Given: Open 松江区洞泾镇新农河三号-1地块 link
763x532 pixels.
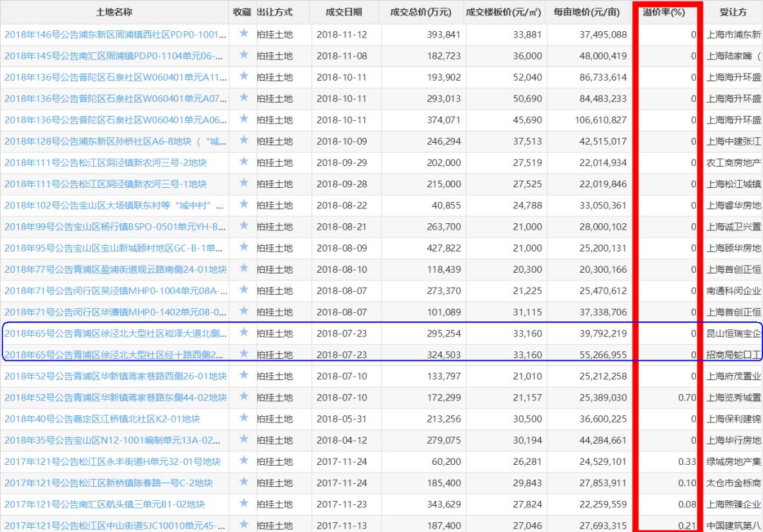Looking at the screenshot, I should click(105, 184).
